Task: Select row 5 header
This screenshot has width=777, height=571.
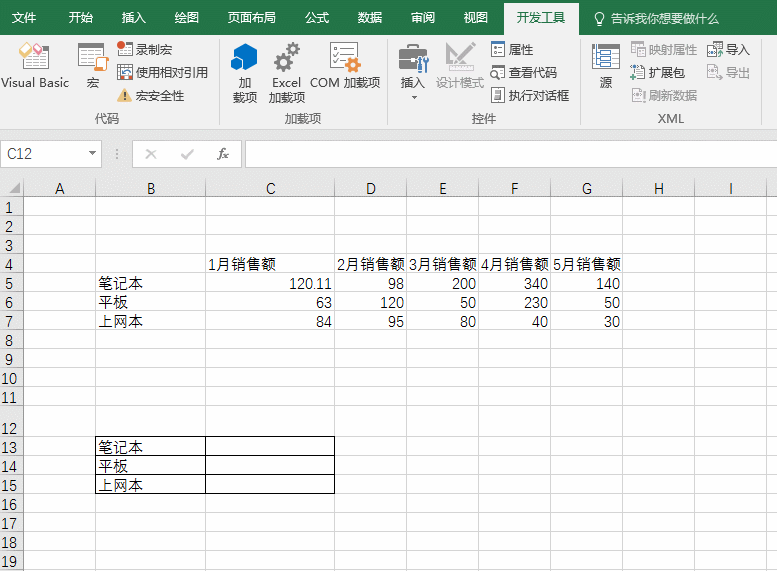Action: pos(10,284)
